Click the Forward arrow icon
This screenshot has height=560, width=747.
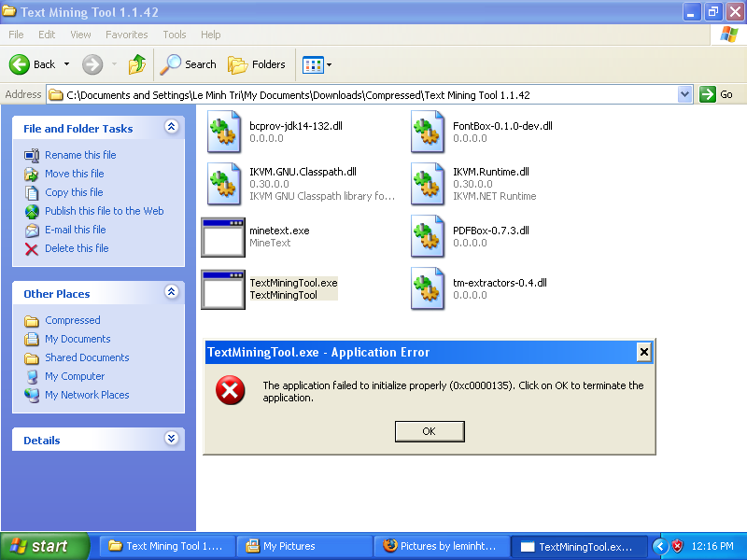coord(92,64)
